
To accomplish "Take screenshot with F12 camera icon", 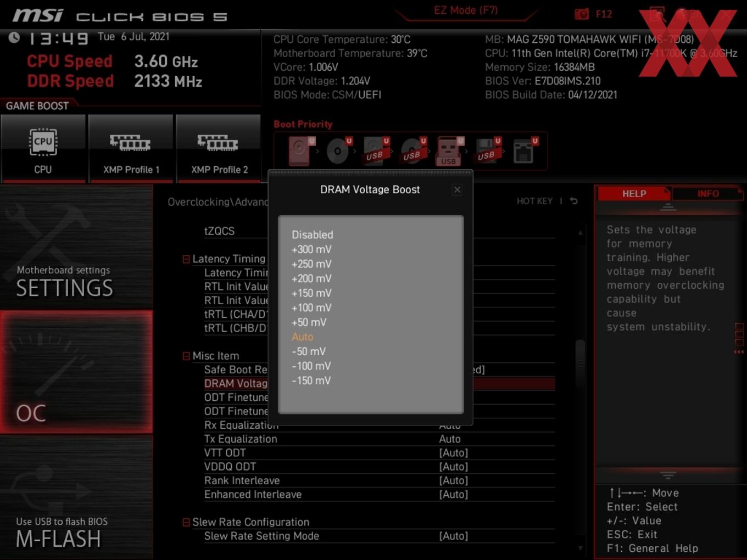I will pyautogui.click(x=582, y=14).
